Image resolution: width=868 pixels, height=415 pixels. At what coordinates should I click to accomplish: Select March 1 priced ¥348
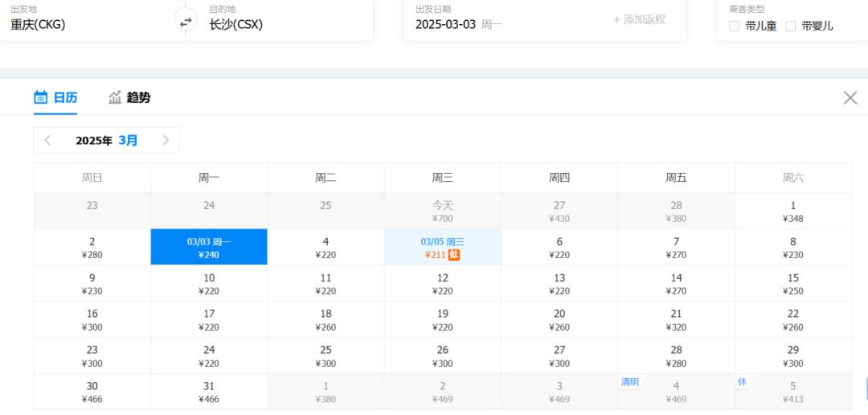[x=793, y=211]
